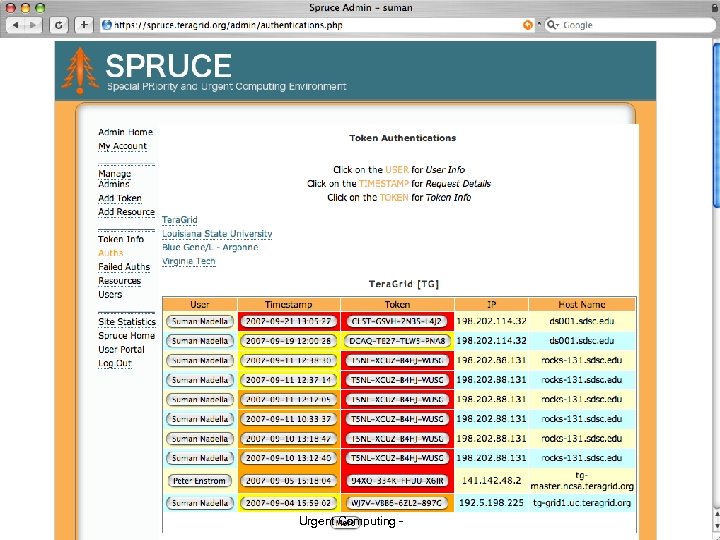This screenshot has height=540, width=720.
Task: Open My Account link
Action: point(122,146)
